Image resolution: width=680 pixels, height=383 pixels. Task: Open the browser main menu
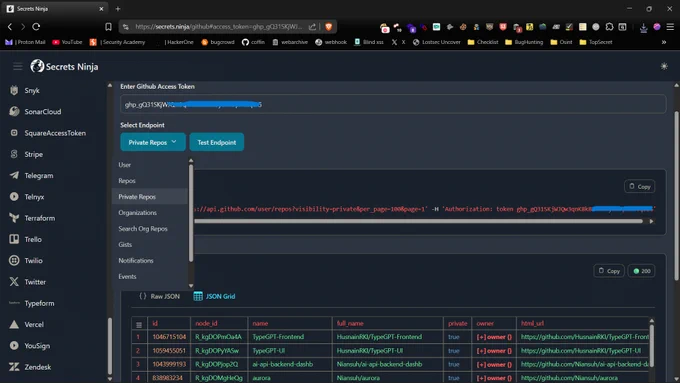[x=670, y=27]
